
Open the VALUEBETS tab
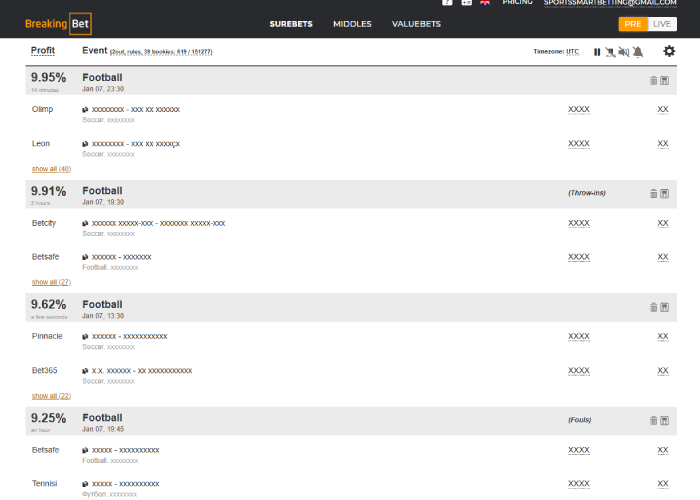click(417, 24)
